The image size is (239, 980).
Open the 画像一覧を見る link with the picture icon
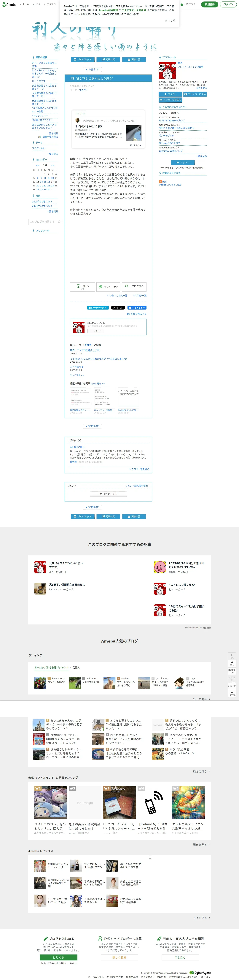coord(48,137)
